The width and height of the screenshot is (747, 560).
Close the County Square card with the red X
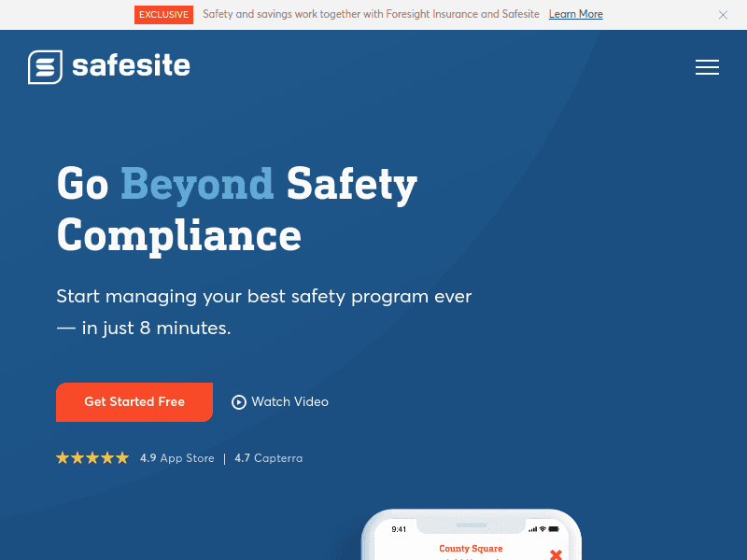point(556,554)
